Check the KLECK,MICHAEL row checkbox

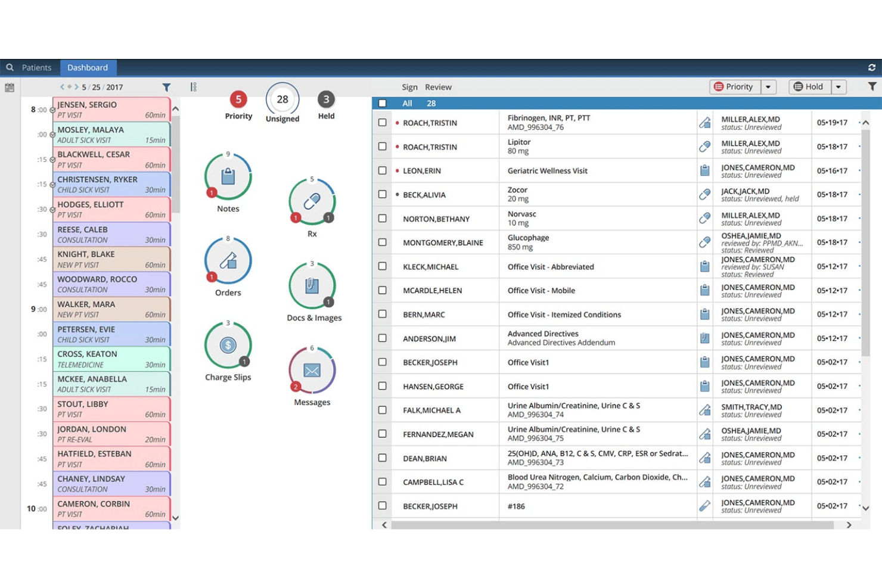(382, 266)
